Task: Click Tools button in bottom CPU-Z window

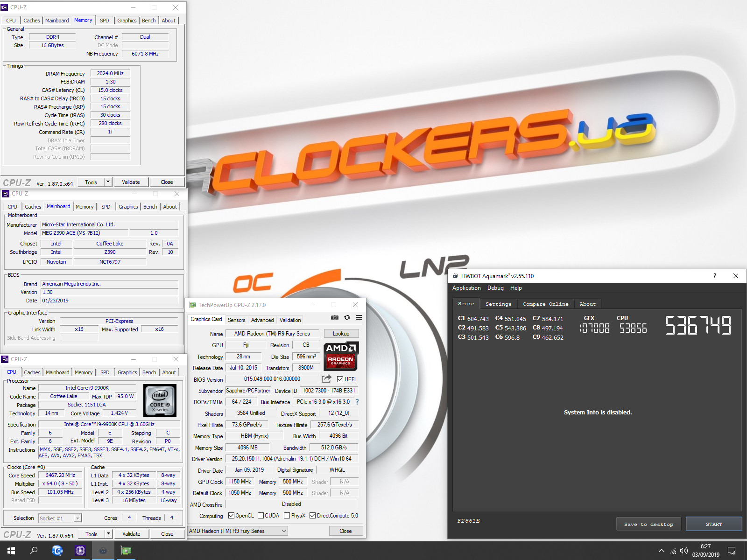Action: click(92, 534)
